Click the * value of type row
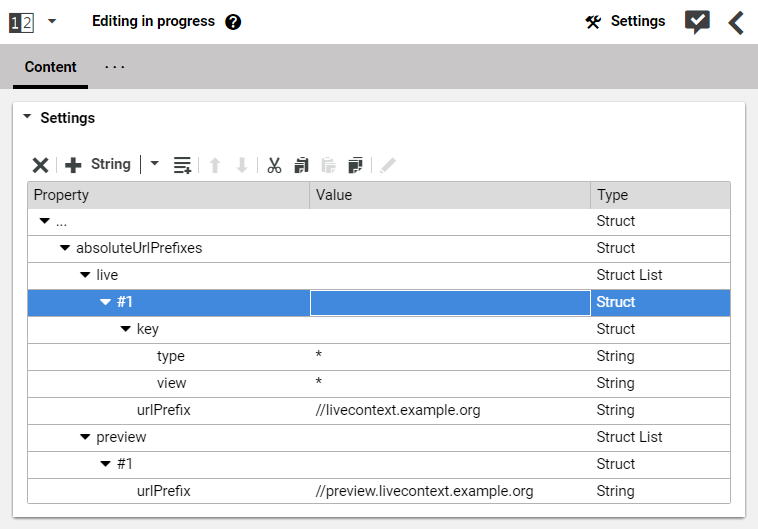 click(319, 355)
